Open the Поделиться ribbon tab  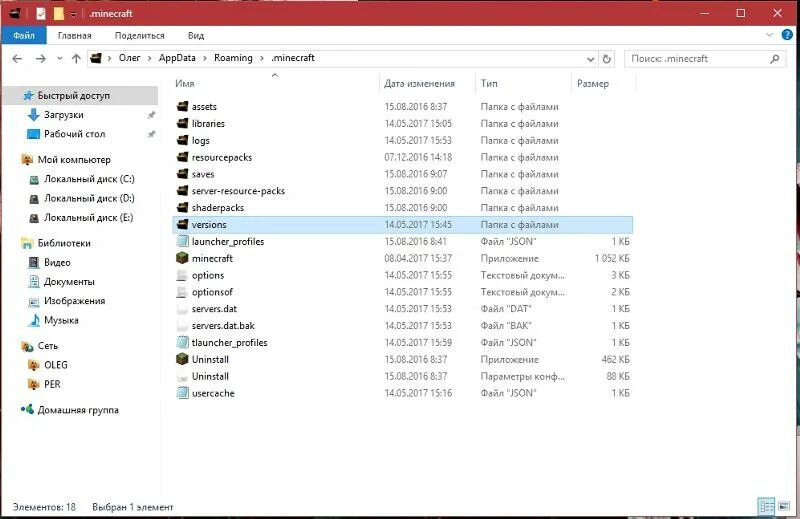pyautogui.click(x=139, y=35)
